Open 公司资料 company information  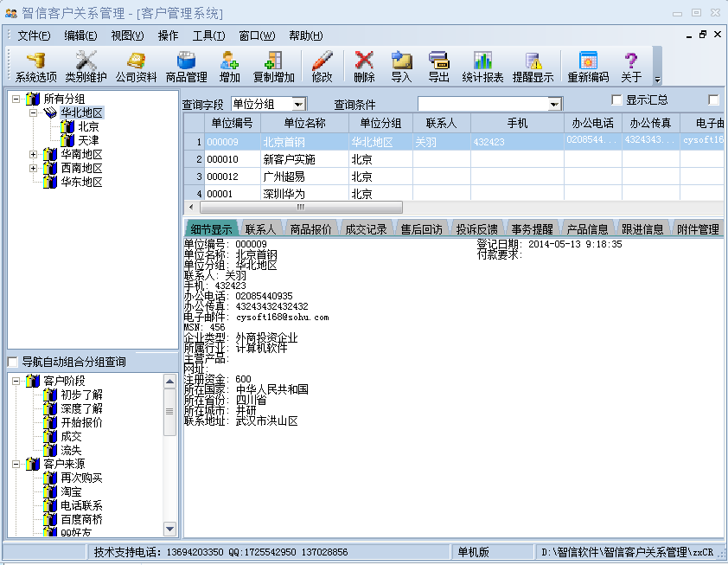tap(137, 67)
